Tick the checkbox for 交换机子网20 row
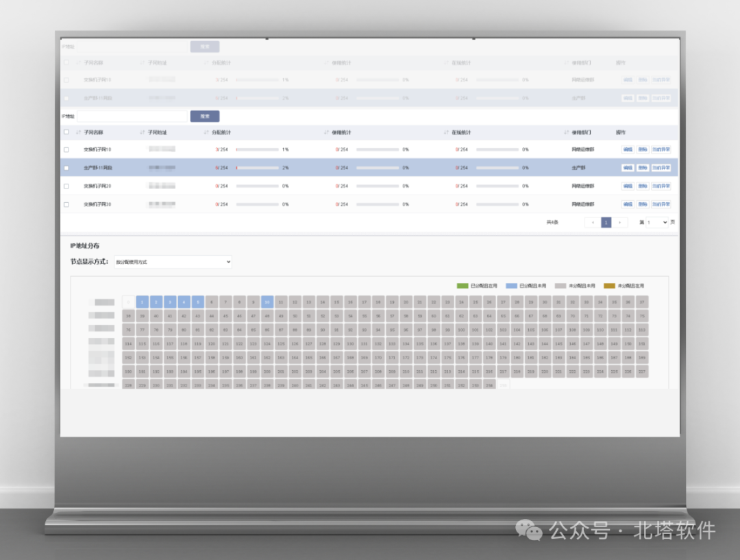This screenshot has width=740, height=560. tap(66, 186)
